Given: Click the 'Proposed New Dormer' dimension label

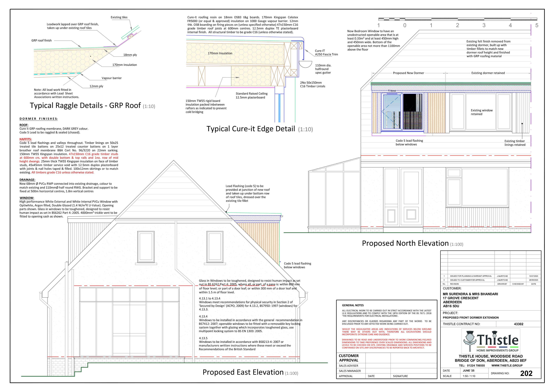Looking at the screenshot, I should (408, 73).
